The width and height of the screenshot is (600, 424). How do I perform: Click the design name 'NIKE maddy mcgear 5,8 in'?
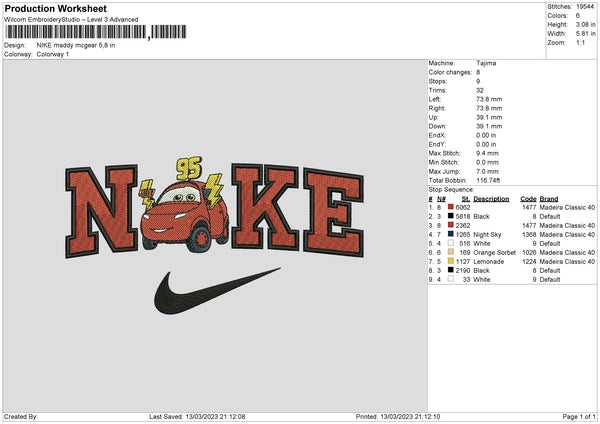pos(76,45)
